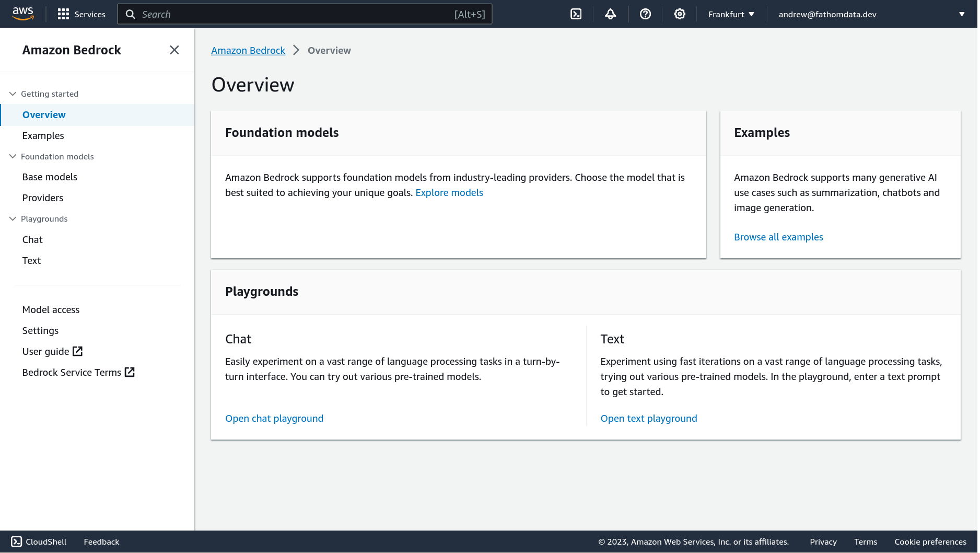Click Open chat playground link
The height and width of the screenshot is (553, 980).
tap(274, 418)
